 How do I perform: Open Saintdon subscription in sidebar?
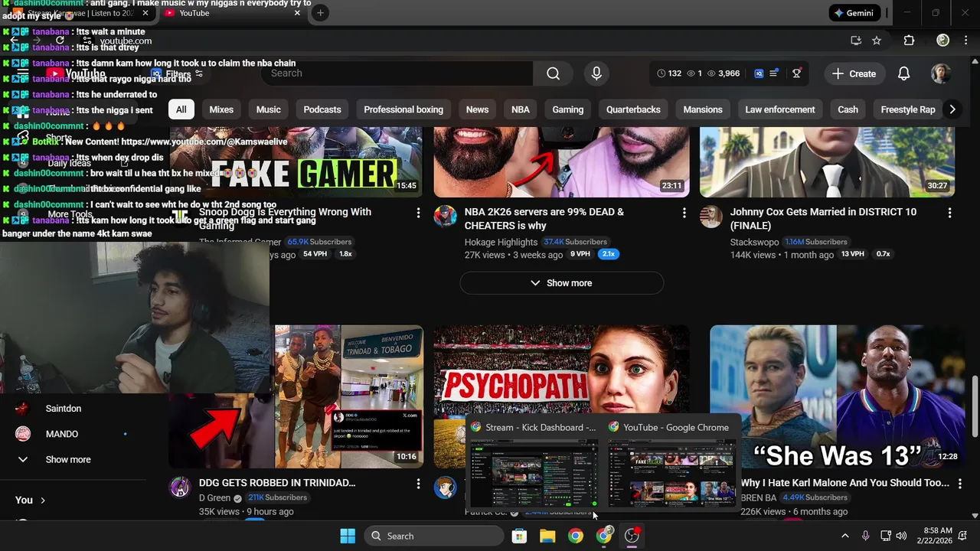(x=64, y=409)
